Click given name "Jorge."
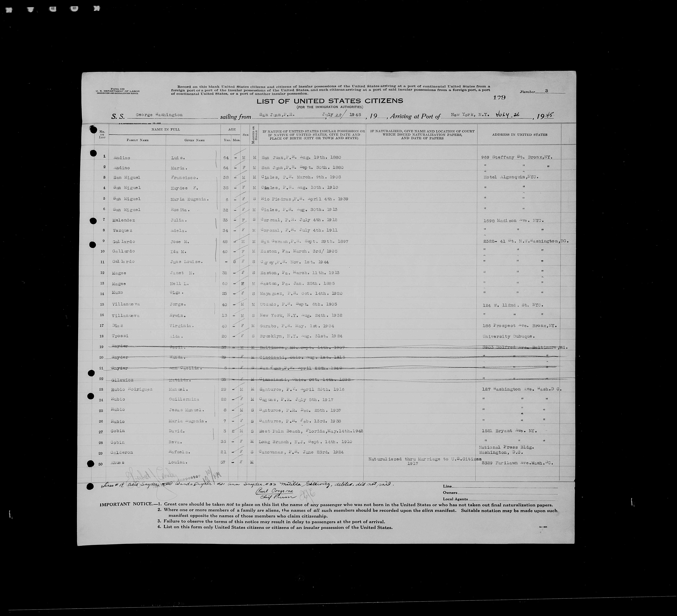 tap(178, 304)
